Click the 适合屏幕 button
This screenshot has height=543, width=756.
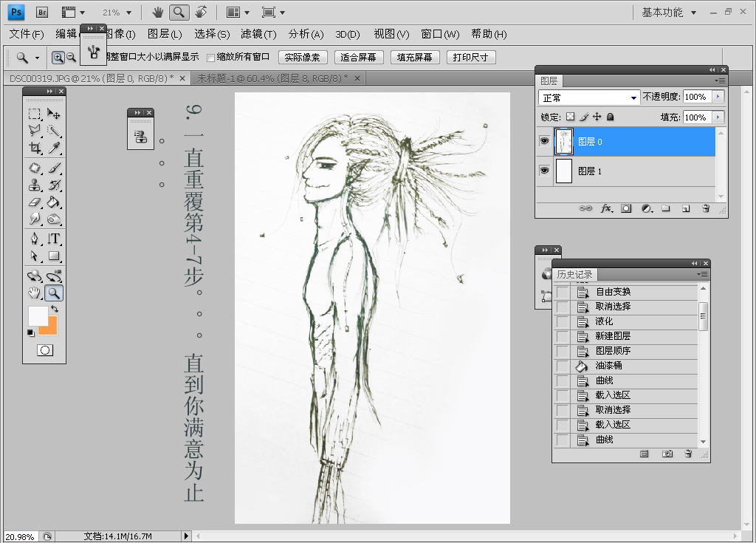359,58
